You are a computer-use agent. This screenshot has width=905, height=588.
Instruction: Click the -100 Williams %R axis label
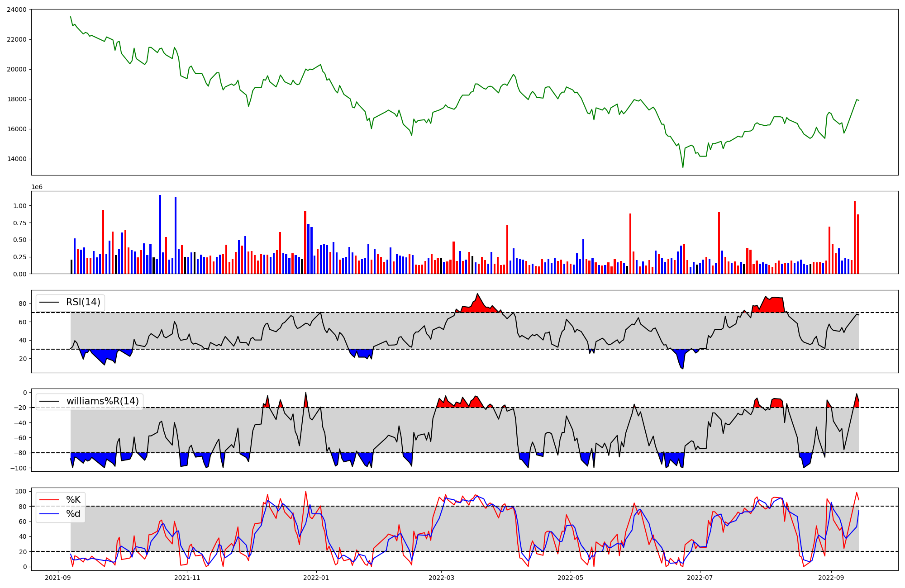[x=19, y=468]
